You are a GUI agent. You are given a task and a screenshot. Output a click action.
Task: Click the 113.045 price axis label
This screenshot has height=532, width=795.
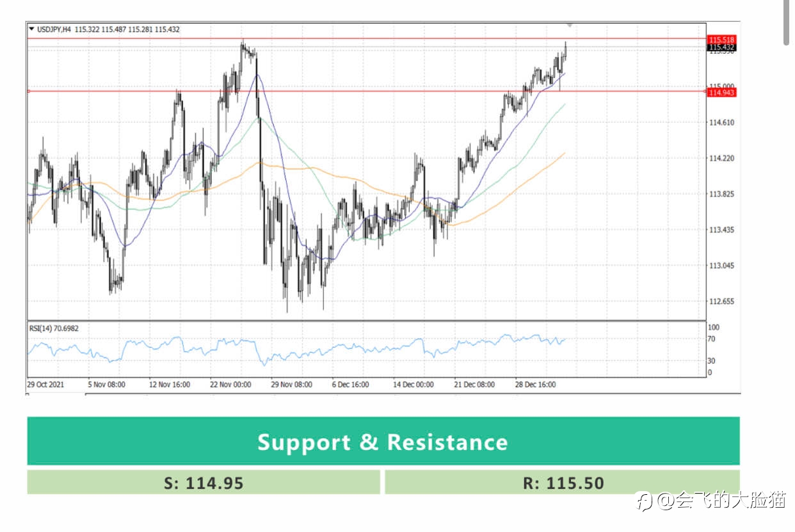tap(721, 266)
